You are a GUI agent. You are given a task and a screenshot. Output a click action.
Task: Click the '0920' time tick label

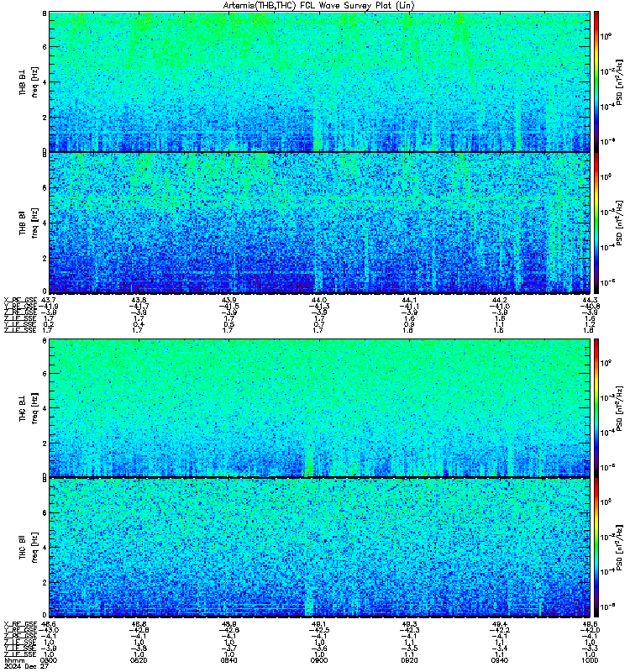(409, 660)
